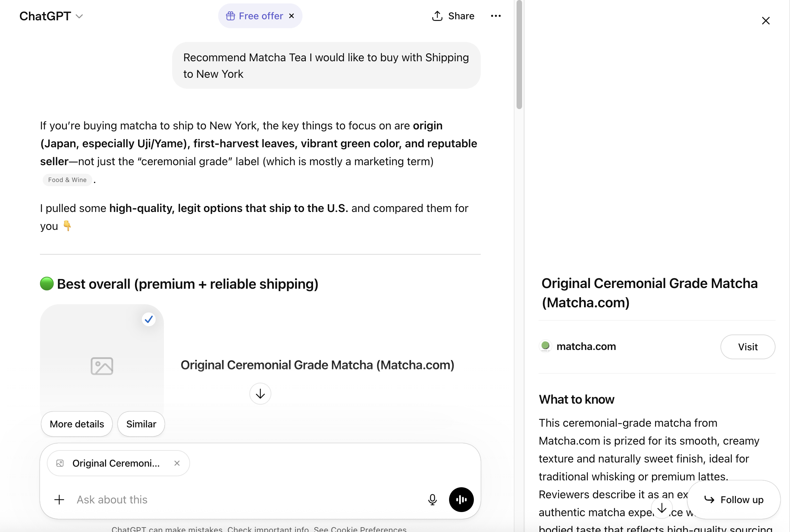790x532 pixels.
Task: Close the product details side panel
Action: pos(766,21)
